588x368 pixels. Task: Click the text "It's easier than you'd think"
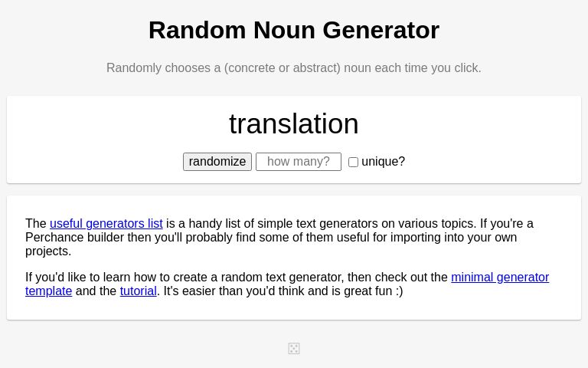pyautogui.click(x=220, y=291)
